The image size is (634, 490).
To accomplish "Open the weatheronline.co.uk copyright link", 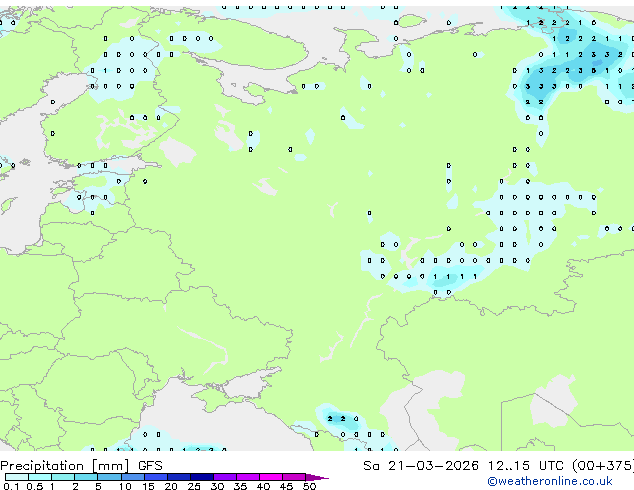I will [x=550, y=481].
